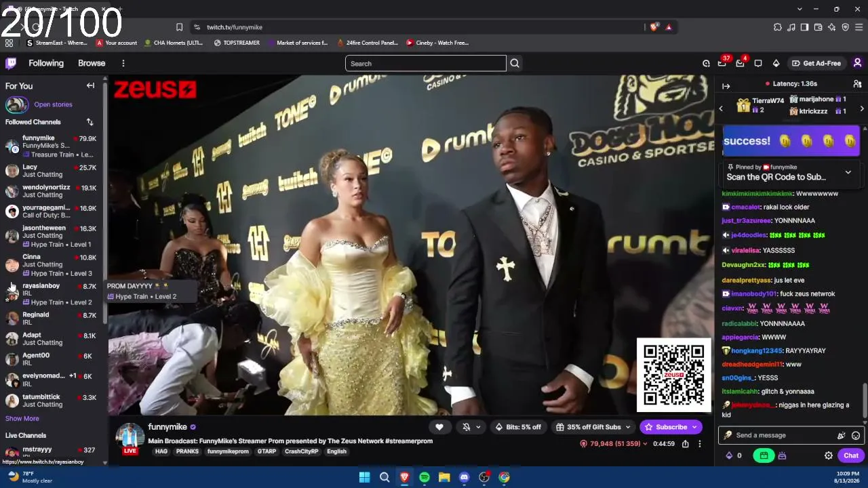Image resolution: width=868 pixels, height=488 pixels.
Task: Open the Brave VPN shield icon
Action: tap(845, 27)
